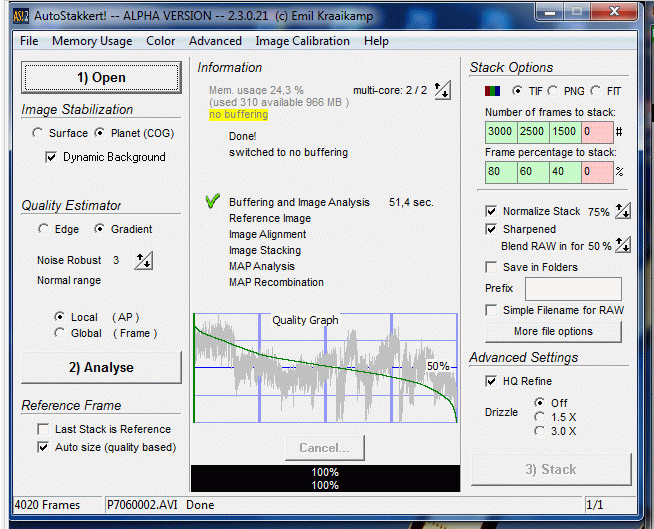Select the Surface stabilization radio button
Screen dimensions: 654x529
38,133
